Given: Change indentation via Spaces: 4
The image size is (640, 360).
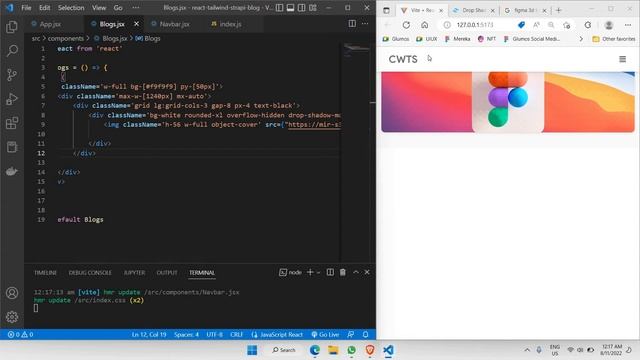Looking at the screenshot, I should (186, 334).
